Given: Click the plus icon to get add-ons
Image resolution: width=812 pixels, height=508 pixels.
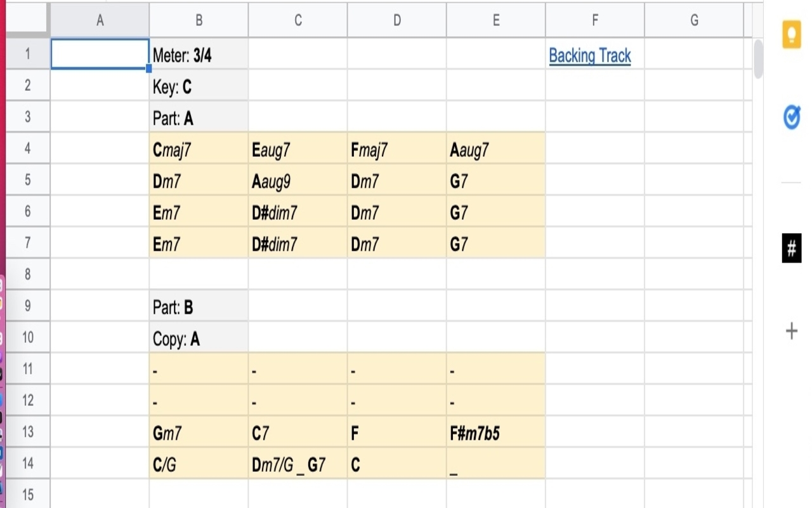Looking at the screenshot, I should 791,331.
